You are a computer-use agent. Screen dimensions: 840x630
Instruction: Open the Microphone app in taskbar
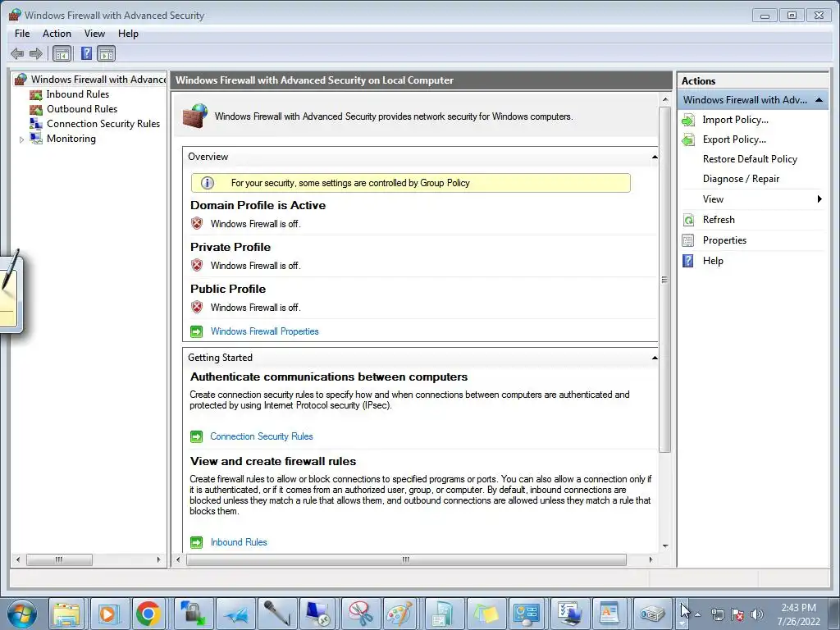tap(276, 614)
